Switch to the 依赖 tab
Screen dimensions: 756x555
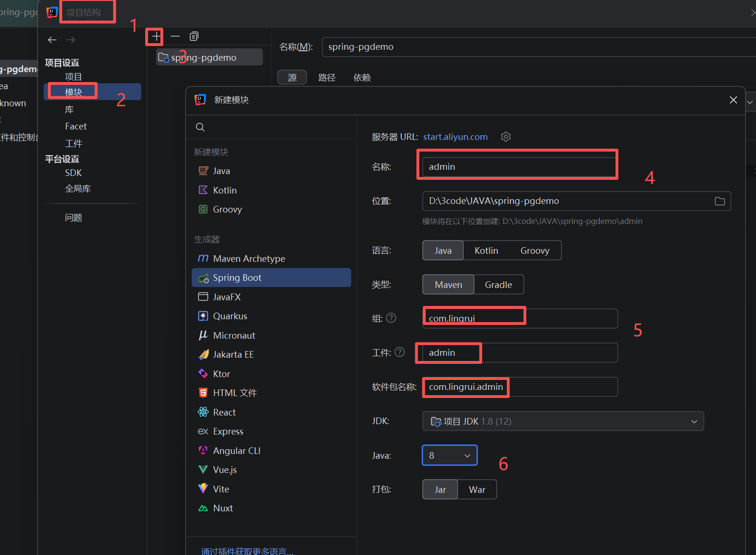362,77
